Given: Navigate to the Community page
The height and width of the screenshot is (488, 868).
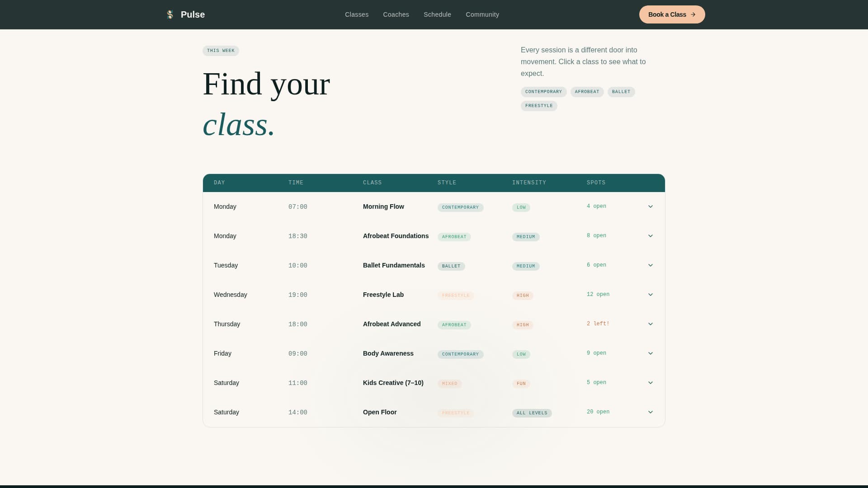Looking at the screenshot, I should (482, 14).
